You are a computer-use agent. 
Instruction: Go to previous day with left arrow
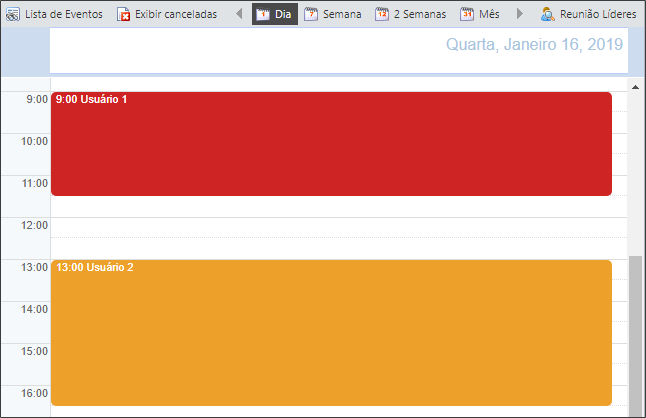pyautogui.click(x=239, y=14)
